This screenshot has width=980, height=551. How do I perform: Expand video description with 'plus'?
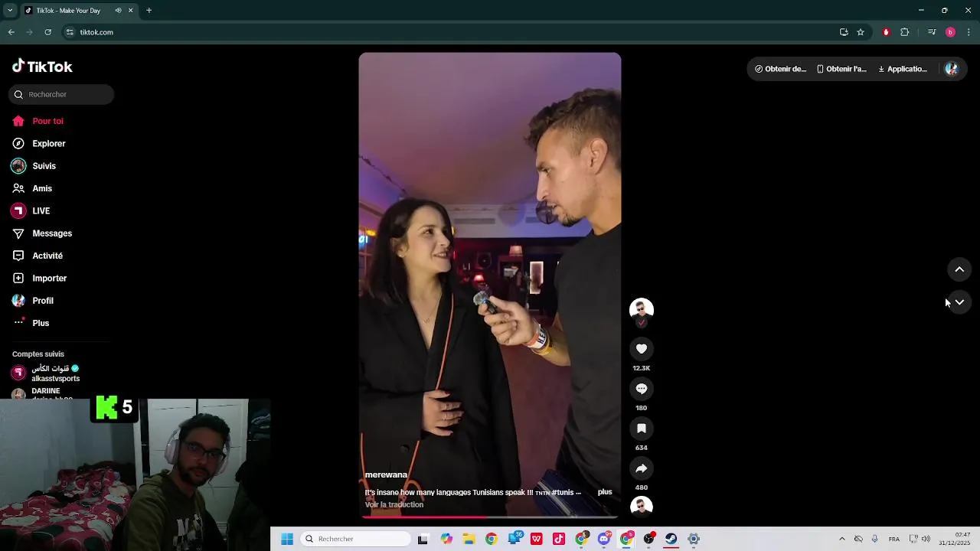605,492
